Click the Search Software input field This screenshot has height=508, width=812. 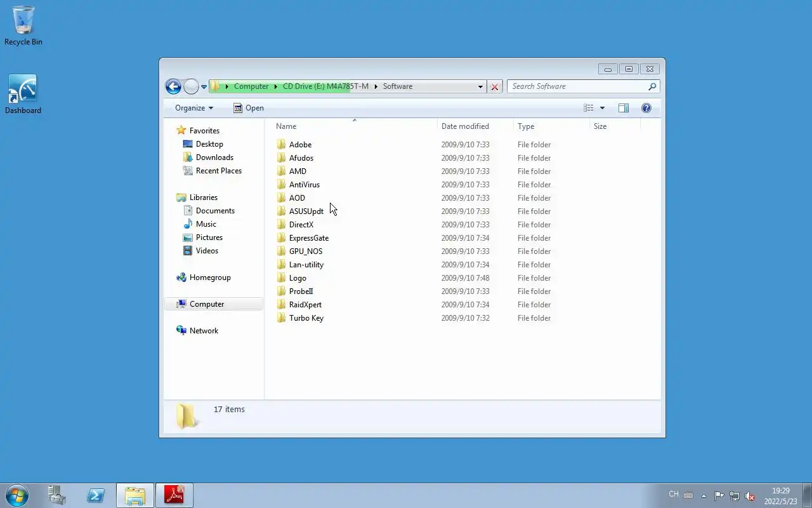pyautogui.click(x=577, y=86)
